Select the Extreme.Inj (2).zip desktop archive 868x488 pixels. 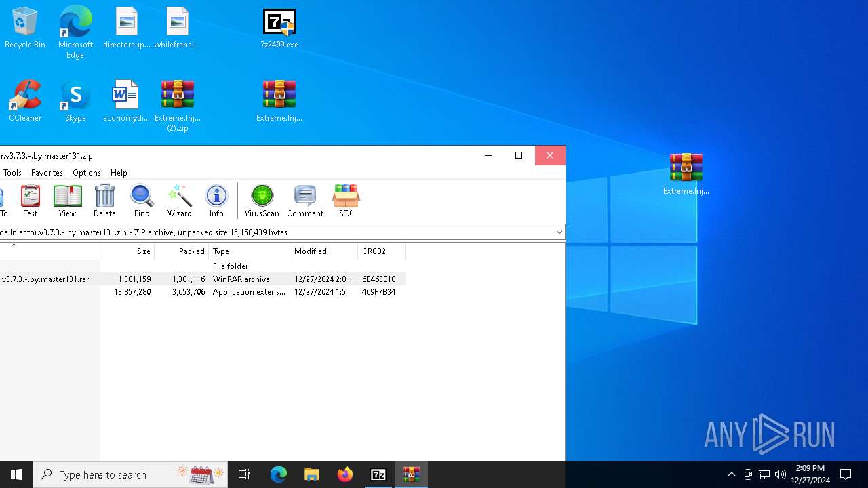pyautogui.click(x=178, y=106)
